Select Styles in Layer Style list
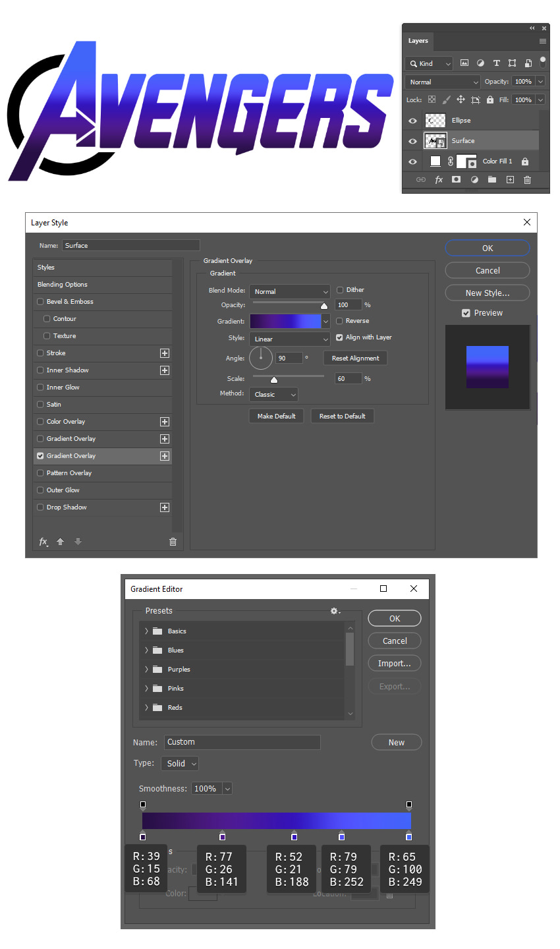 [x=103, y=268]
